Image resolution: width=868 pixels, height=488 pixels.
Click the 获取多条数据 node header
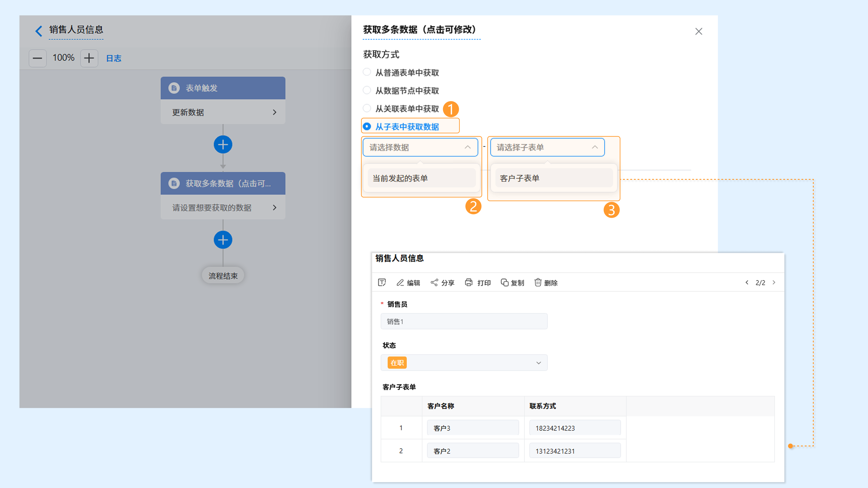click(223, 183)
